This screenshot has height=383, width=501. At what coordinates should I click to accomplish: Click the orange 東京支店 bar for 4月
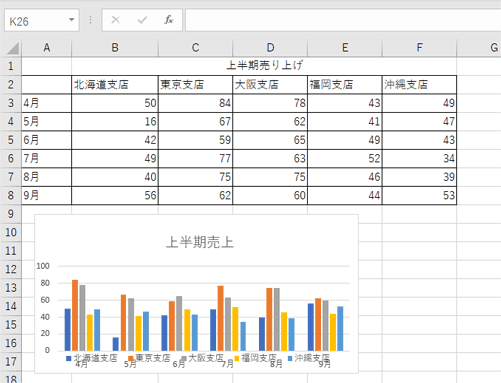75,315
